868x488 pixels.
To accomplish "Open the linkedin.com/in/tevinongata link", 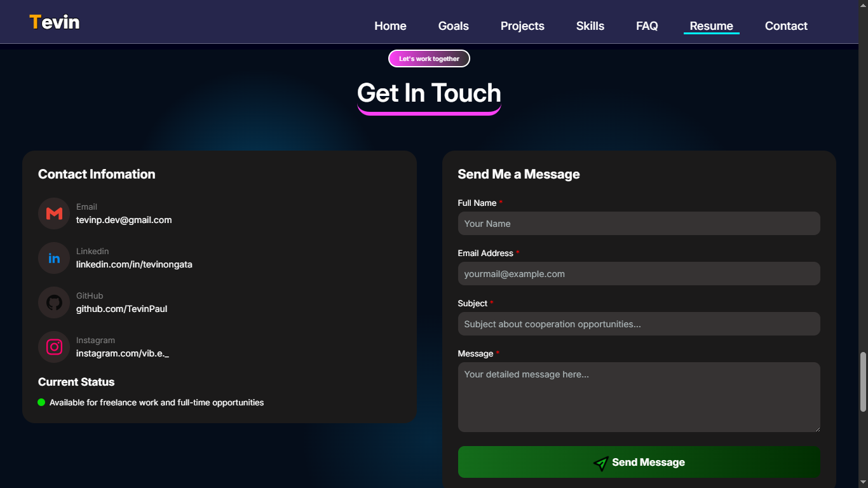I will [134, 264].
